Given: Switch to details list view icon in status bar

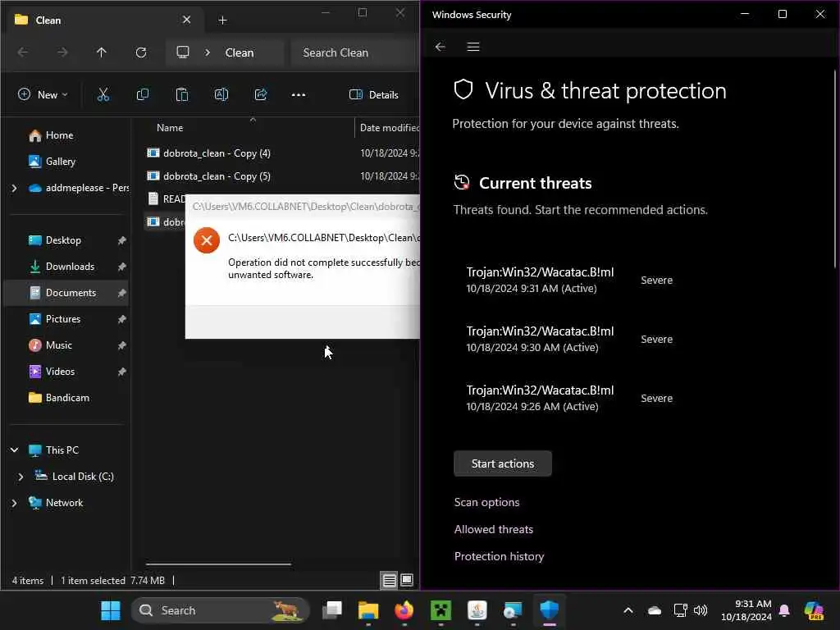Looking at the screenshot, I should (x=390, y=580).
